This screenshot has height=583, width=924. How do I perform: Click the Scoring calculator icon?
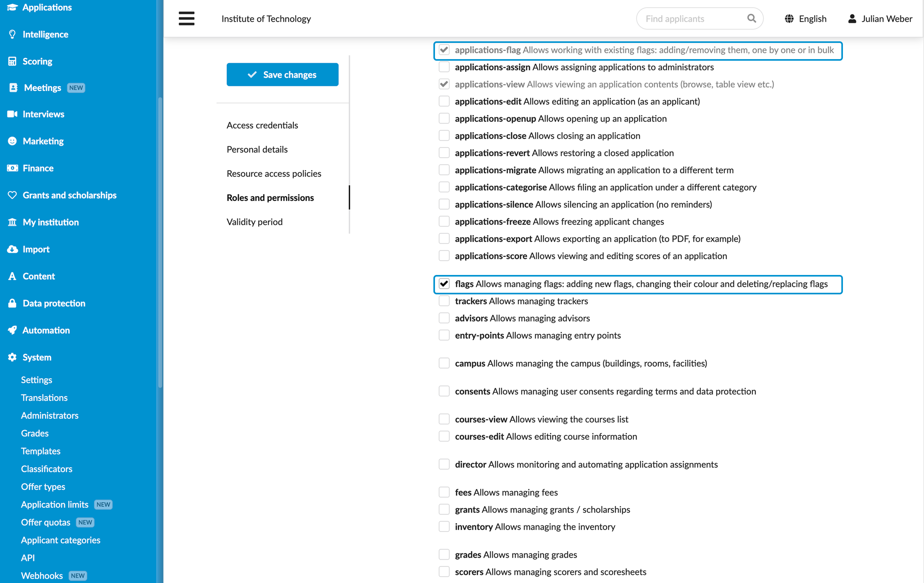click(12, 61)
